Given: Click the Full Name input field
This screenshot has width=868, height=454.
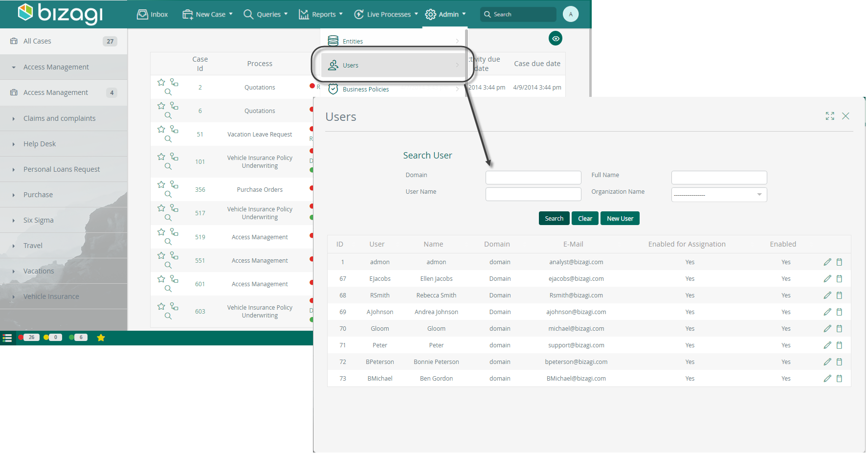Looking at the screenshot, I should 719,178.
